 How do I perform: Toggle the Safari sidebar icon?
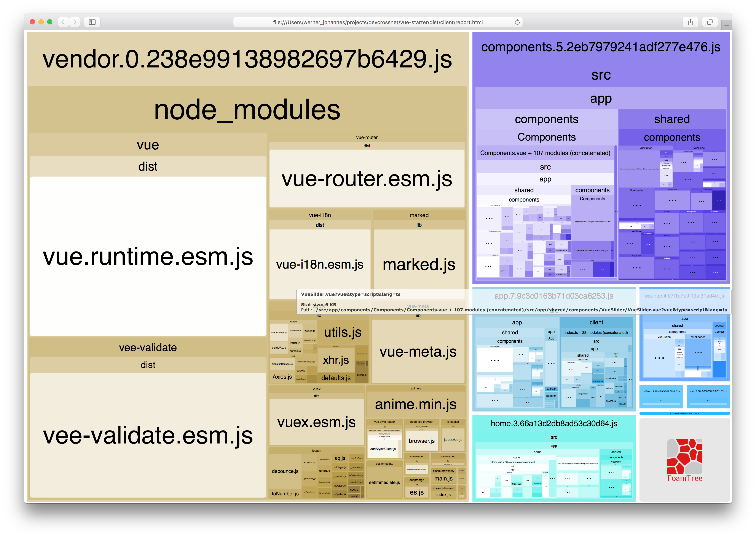[x=92, y=22]
